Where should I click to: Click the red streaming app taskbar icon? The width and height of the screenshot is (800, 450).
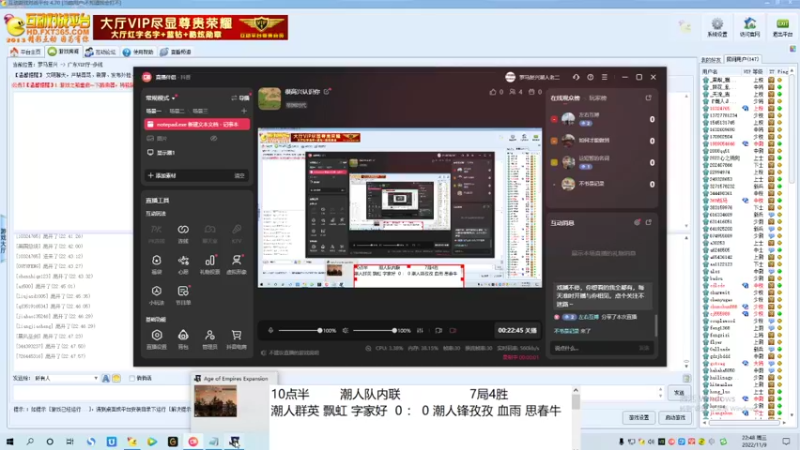[x=193, y=441]
